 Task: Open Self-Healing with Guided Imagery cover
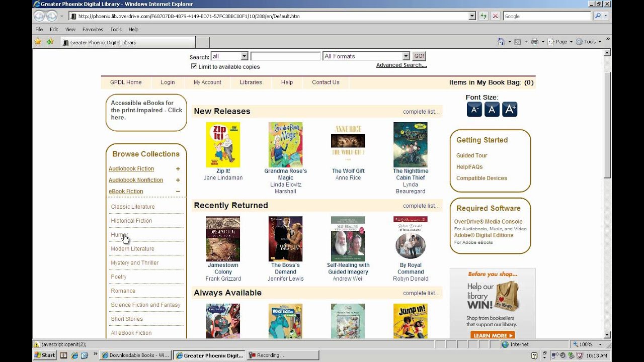click(x=348, y=239)
